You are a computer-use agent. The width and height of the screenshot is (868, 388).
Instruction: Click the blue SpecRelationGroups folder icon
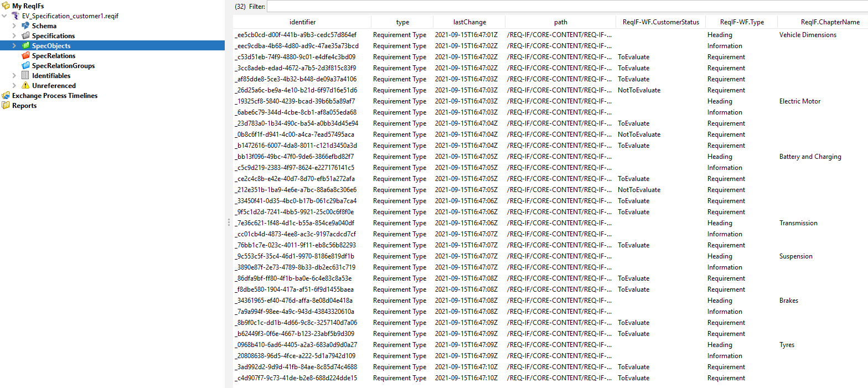(25, 66)
